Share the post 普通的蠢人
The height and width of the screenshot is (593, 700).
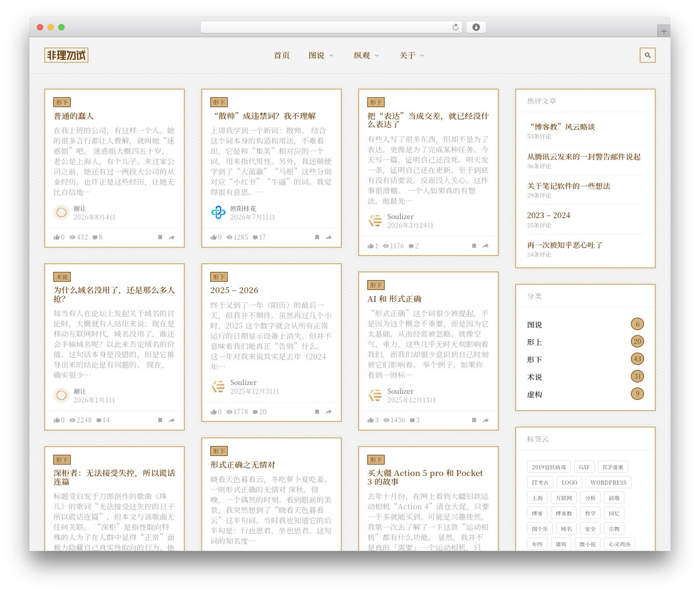tap(172, 237)
